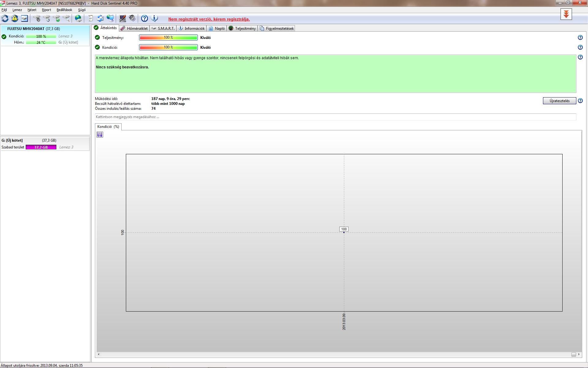The width and height of the screenshot is (588, 368).
Task: Click the globe with disk toolbar icon
Action: [78, 19]
